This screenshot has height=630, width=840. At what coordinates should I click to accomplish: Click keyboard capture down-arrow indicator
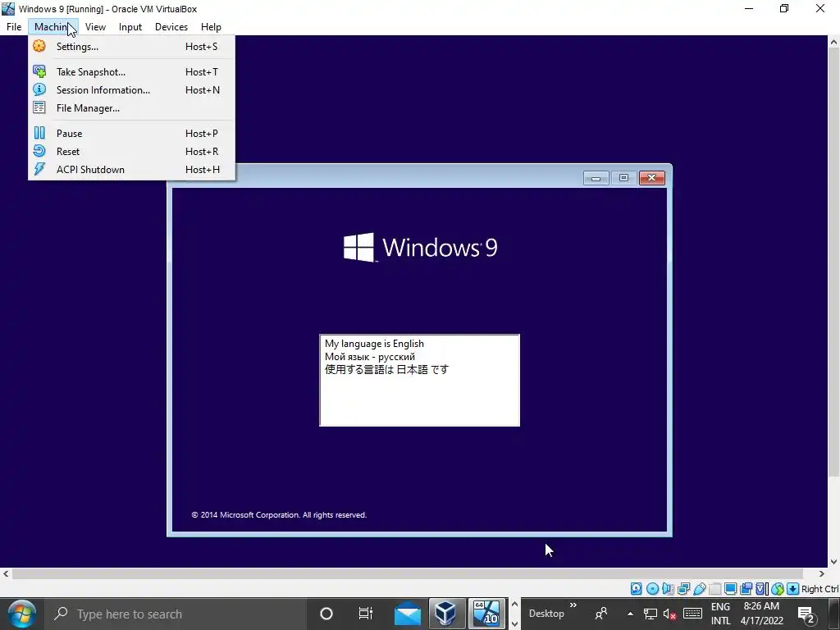click(793, 589)
